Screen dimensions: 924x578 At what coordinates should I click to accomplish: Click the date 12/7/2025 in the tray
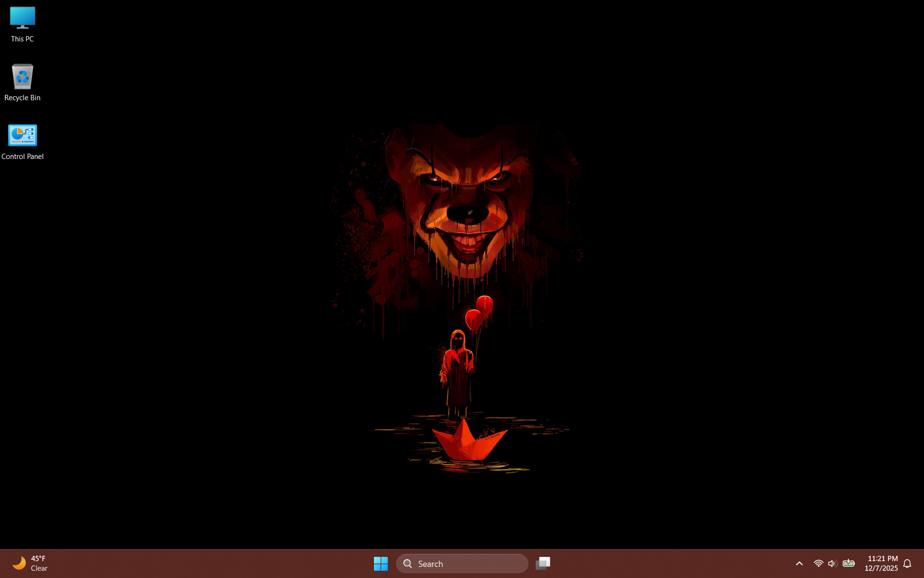click(882, 568)
